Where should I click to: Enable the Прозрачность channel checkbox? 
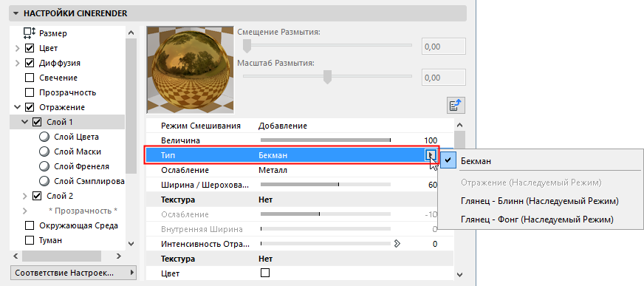(30, 92)
